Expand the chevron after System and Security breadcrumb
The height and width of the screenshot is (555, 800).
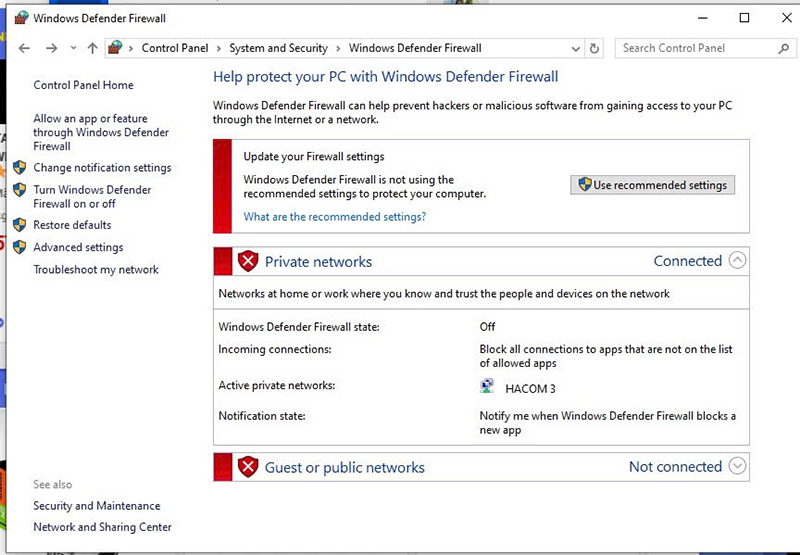point(338,48)
